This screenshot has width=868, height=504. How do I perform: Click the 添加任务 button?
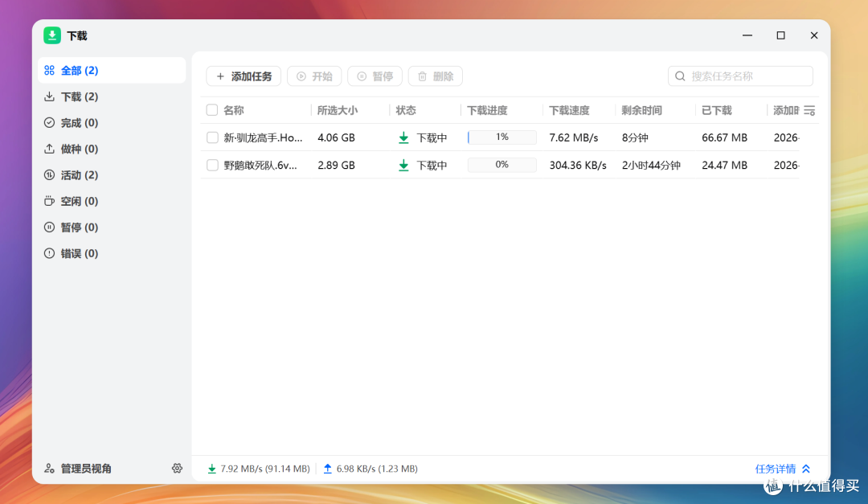point(244,76)
